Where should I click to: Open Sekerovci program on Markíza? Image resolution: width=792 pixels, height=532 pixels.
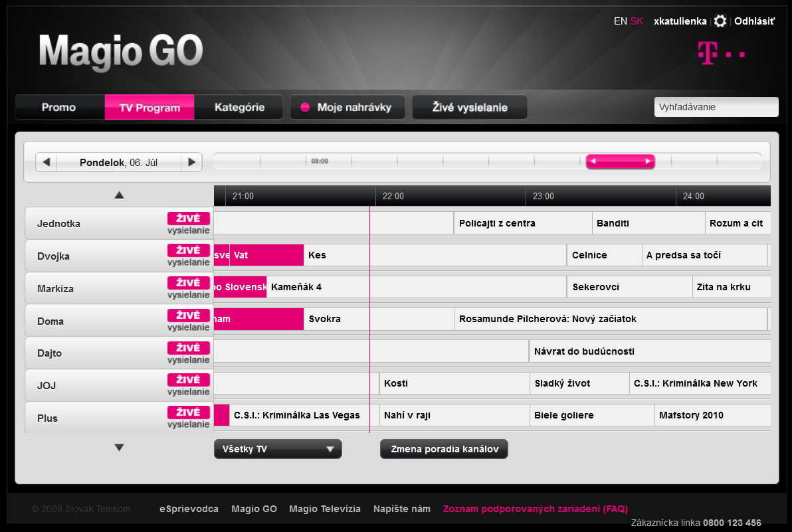629,287
